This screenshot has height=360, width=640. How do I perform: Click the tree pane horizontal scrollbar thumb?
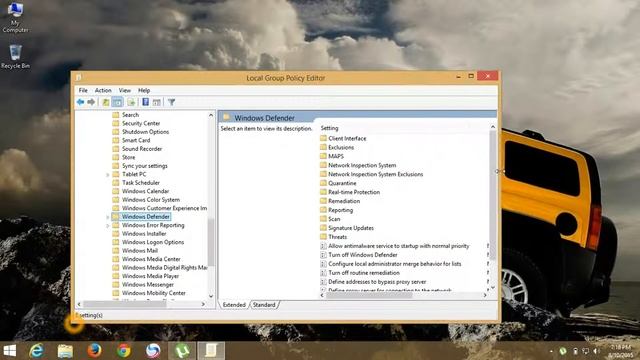pos(124,304)
